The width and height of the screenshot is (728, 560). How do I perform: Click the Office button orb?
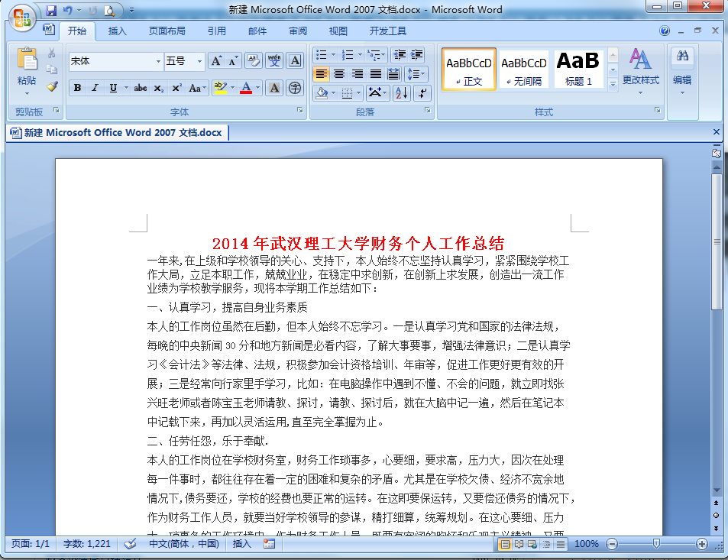(21, 18)
